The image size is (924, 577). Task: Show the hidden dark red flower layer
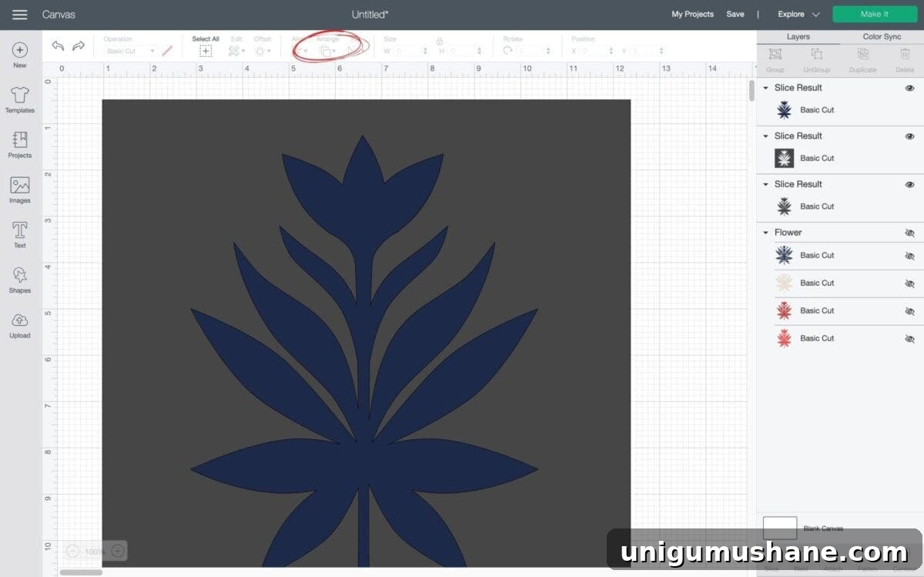pyautogui.click(x=909, y=311)
